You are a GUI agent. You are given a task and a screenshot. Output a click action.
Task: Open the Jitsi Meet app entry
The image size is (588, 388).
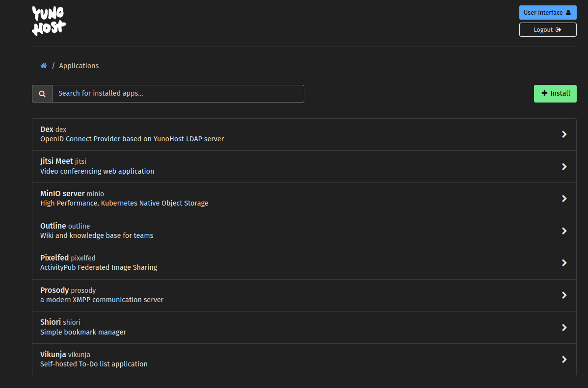(304, 166)
